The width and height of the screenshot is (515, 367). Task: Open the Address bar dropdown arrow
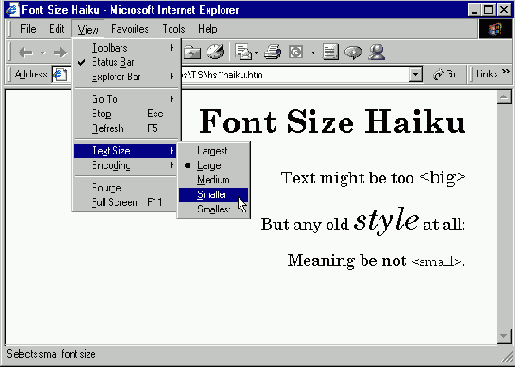(416, 74)
